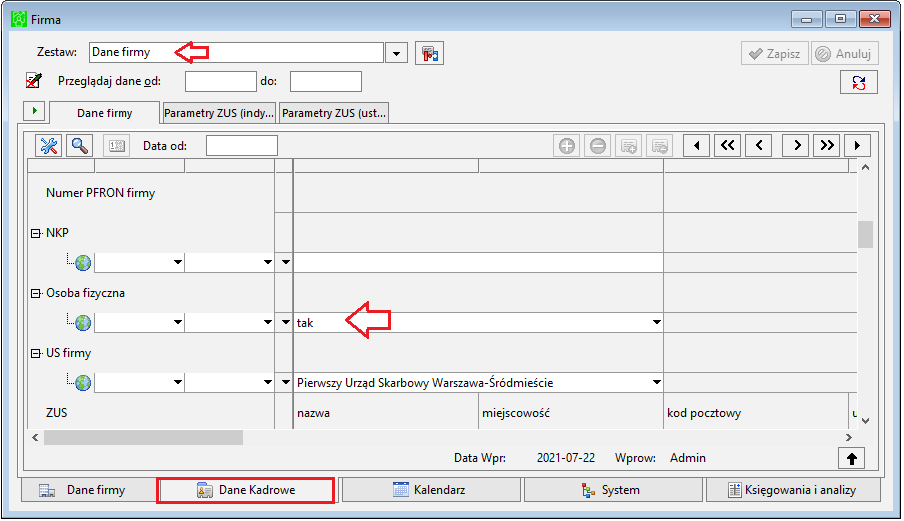Click the up arrow button beside Admin
Screen dimensions: 904x521
click(x=852, y=459)
